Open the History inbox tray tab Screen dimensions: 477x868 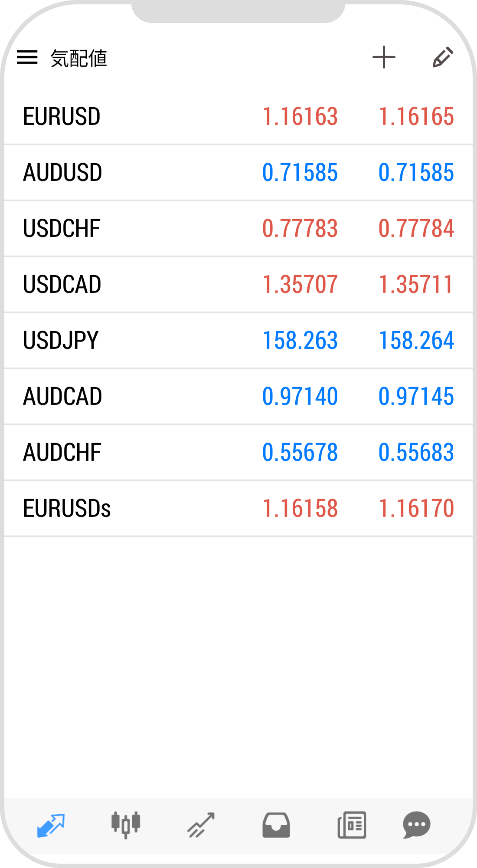coord(276,825)
